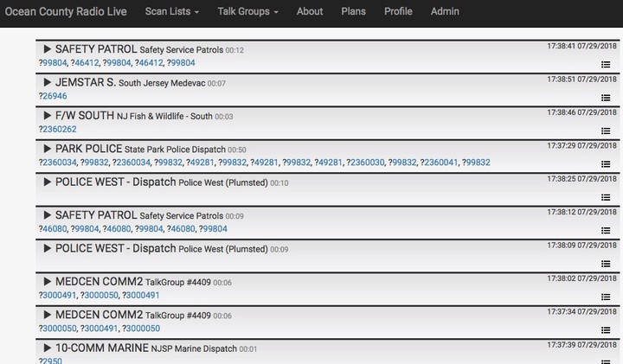Play the 10-COMM MARINE recording
The width and height of the screenshot is (623, 364).
[x=48, y=348]
